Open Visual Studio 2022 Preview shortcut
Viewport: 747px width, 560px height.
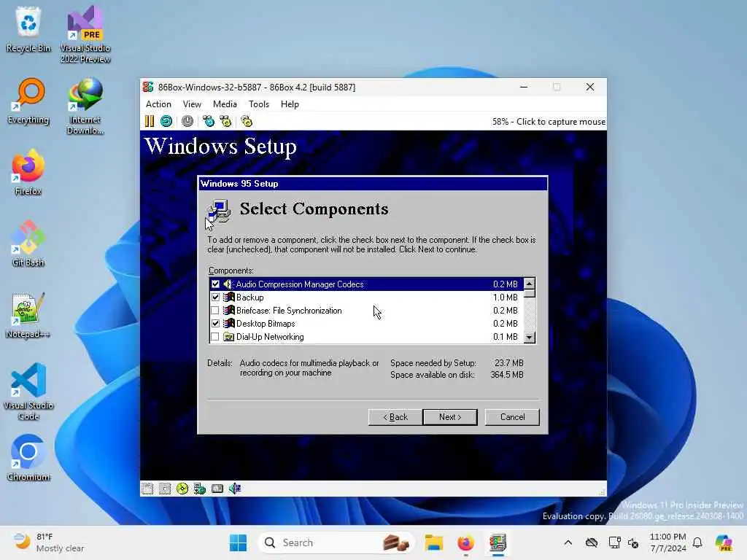tap(85, 34)
